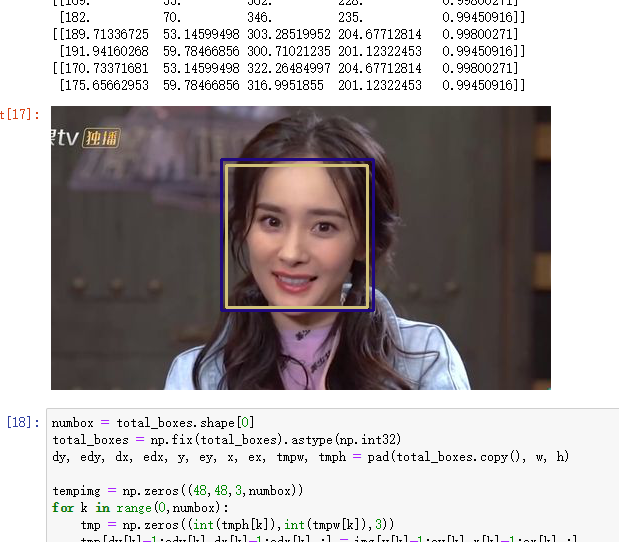
Task: Click output value 189.71336725
Action: [x=107, y=34]
